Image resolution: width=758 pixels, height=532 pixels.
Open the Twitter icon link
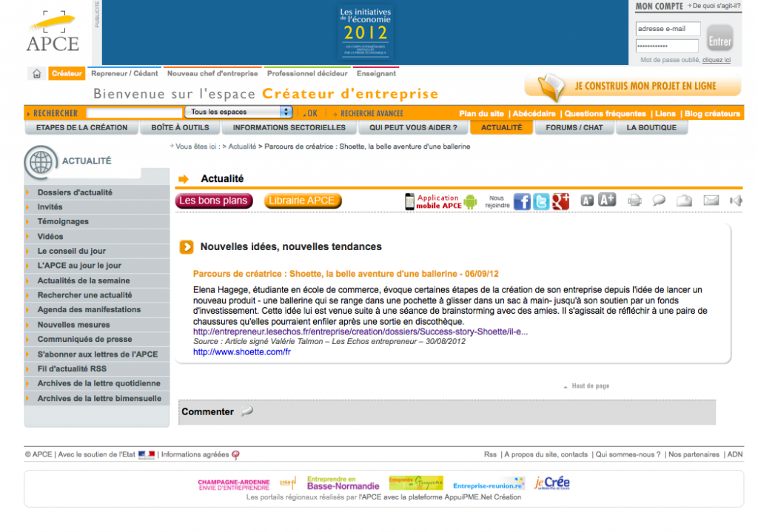[x=541, y=201]
